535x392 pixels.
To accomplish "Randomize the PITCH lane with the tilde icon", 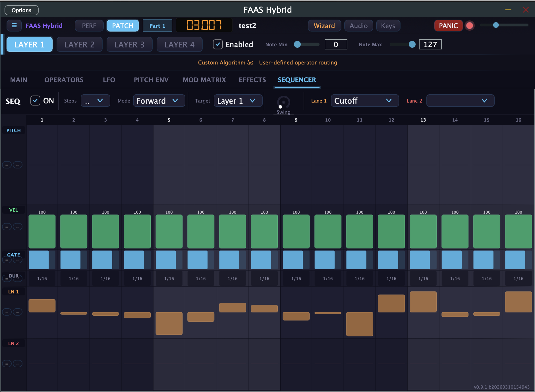I will tap(18, 165).
